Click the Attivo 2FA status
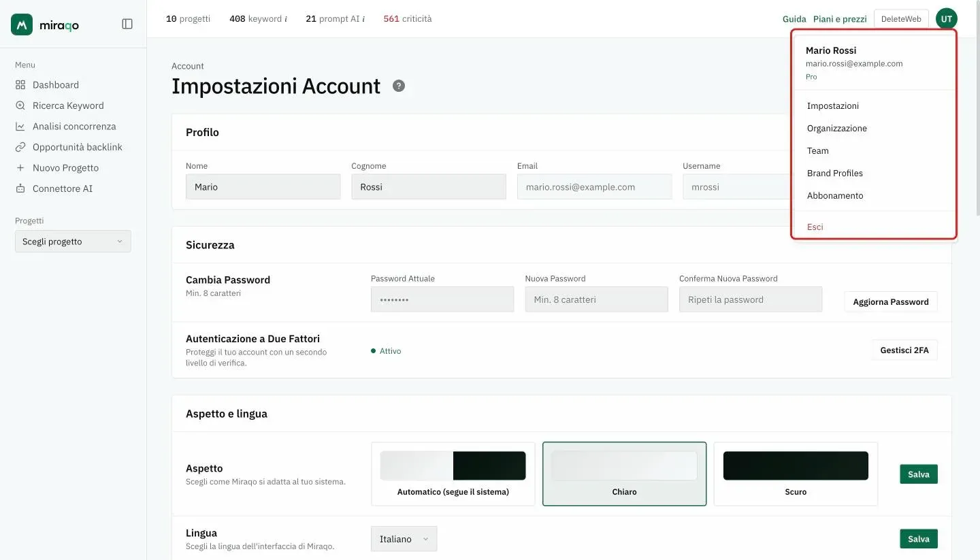Screen dimensions: 980x560 (x=386, y=351)
